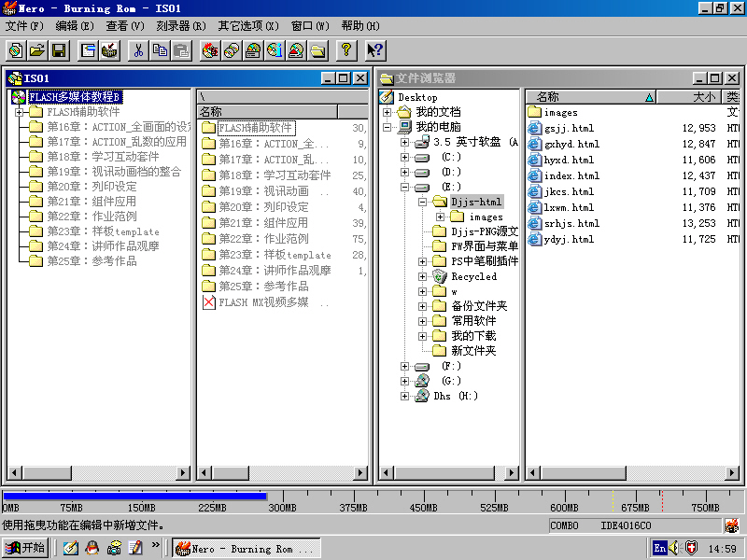
Task: Show CD info with the disc 'i' icon
Action: [275, 50]
